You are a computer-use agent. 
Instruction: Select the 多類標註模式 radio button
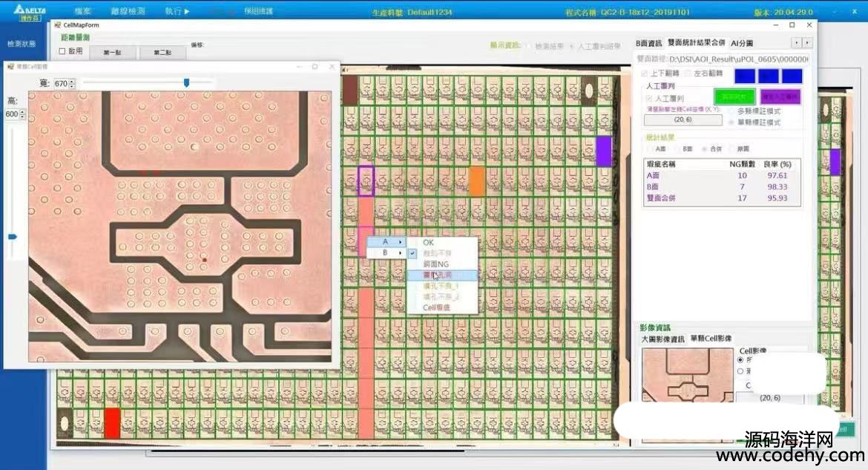[x=731, y=111]
